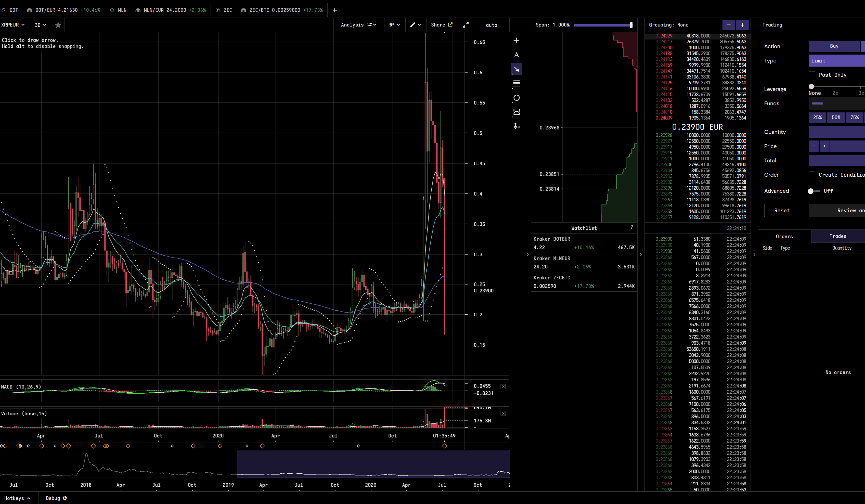Open the Debug settings gear

pyautogui.click(x=64, y=498)
